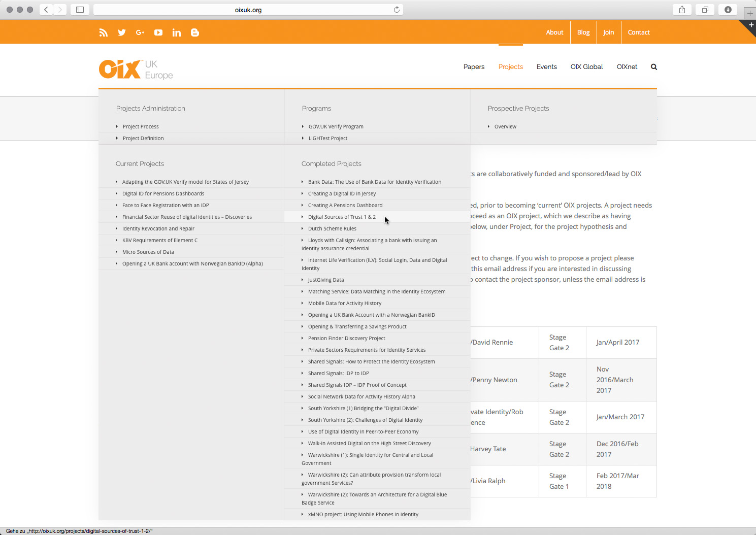Open the About link
This screenshot has height=535, width=756.
554,32
